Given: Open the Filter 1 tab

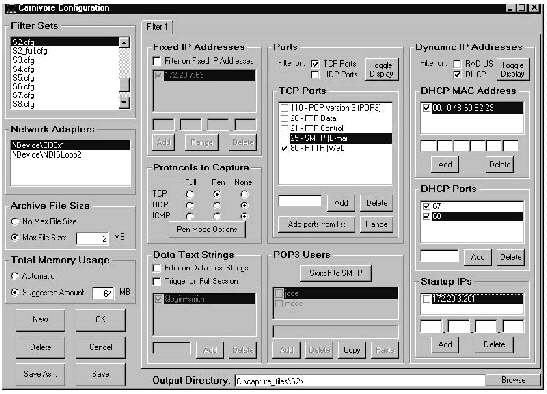Looking at the screenshot, I should (157, 27).
